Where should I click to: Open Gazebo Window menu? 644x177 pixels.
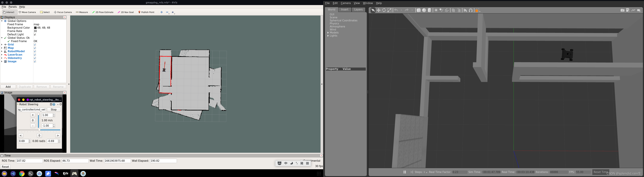[367, 3]
